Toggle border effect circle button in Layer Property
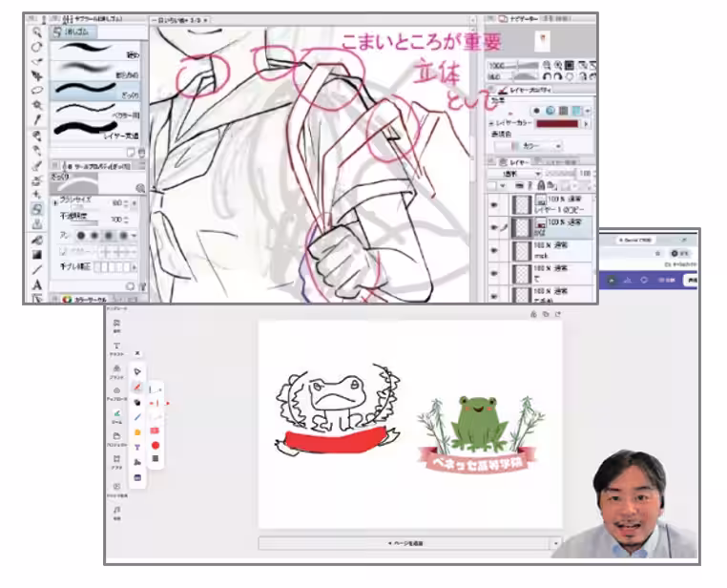 pos(537,111)
